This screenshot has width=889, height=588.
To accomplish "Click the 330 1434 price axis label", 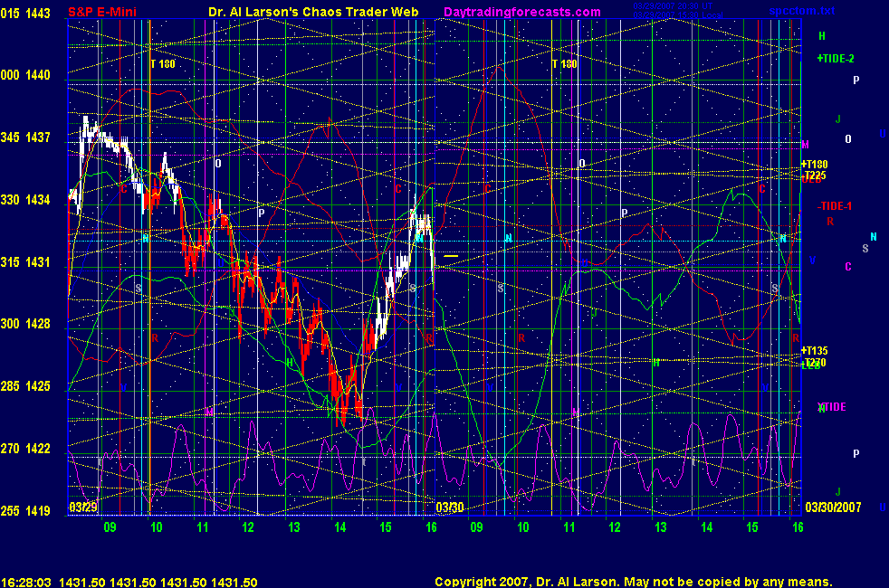I will coord(25,199).
